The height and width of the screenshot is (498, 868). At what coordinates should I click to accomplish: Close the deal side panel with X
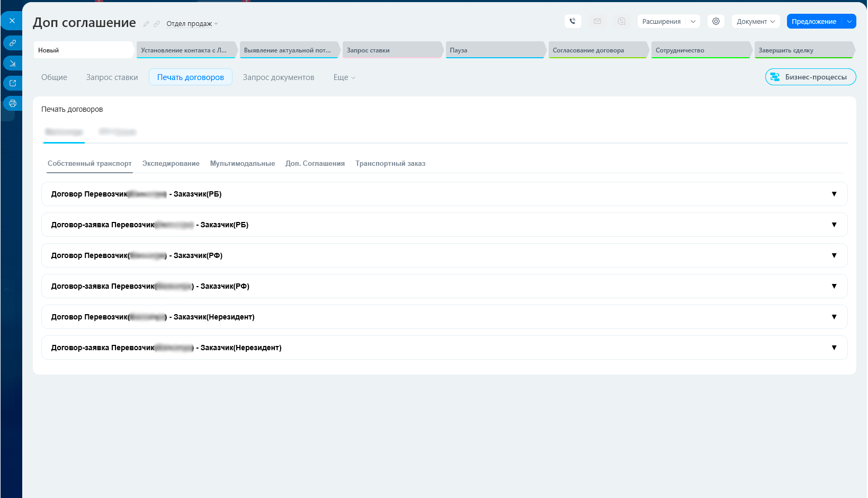12,21
